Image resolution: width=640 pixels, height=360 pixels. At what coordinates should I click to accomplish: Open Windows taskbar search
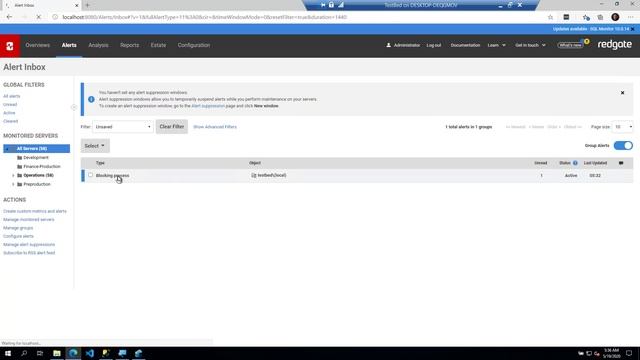pos(24,353)
